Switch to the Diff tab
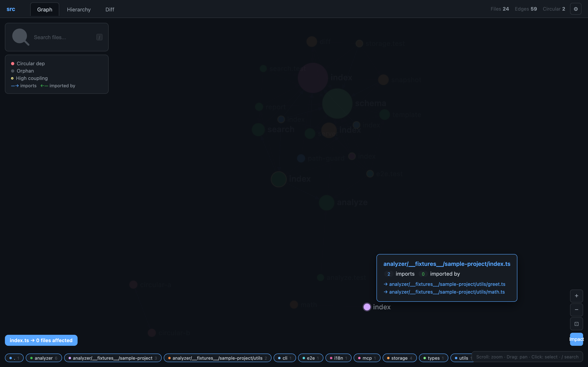The height and width of the screenshot is (367, 588). (110, 9)
